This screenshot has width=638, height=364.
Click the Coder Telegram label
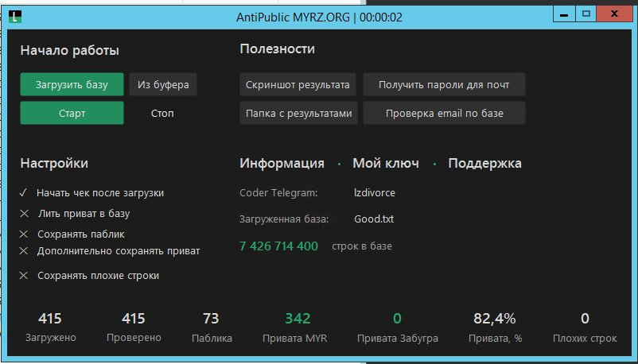pyautogui.click(x=278, y=193)
